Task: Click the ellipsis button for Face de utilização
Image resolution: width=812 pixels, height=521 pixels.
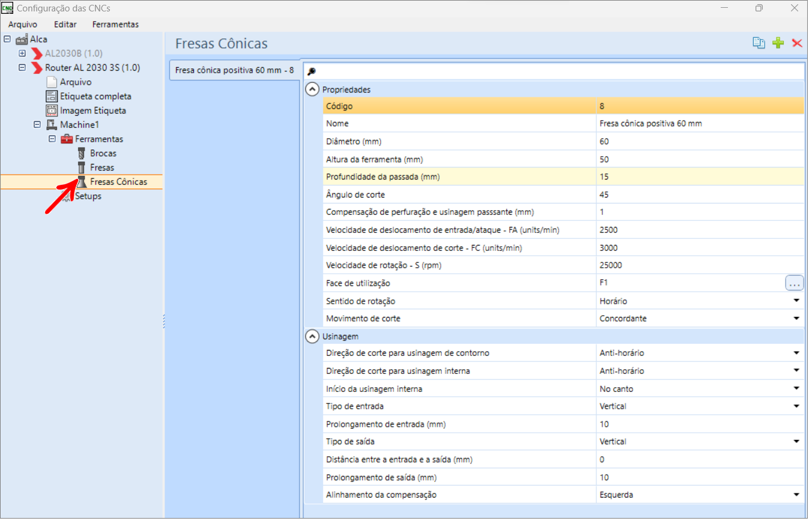Action: click(x=794, y=283)
